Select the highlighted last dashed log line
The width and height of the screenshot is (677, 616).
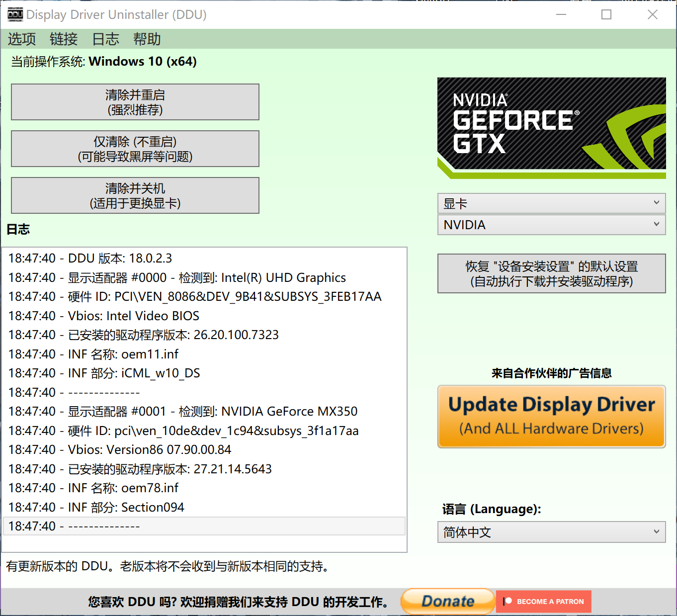pos(204,526)
